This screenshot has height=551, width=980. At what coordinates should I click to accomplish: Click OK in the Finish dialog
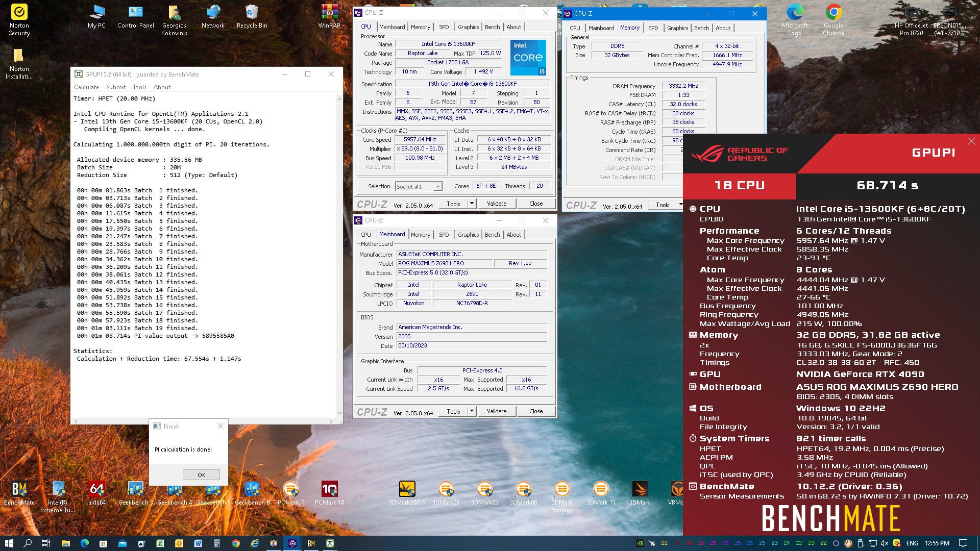[201, 475]
